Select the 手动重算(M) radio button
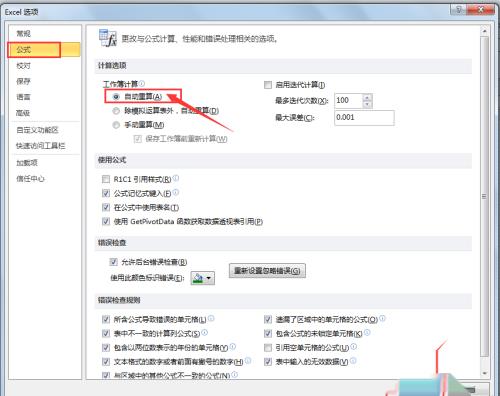This screenshot has height=396, width=500. pos(116,125)
